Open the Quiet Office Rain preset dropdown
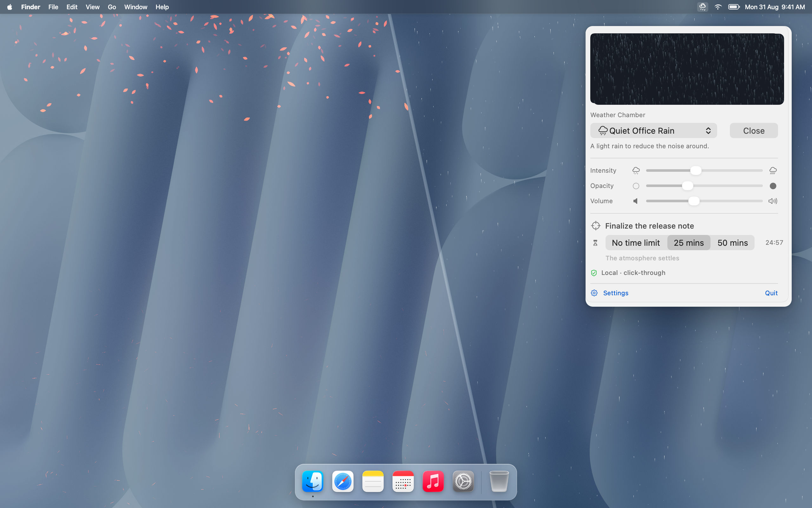This screenshot has width=812, height=508. click(x=653, y=131)
